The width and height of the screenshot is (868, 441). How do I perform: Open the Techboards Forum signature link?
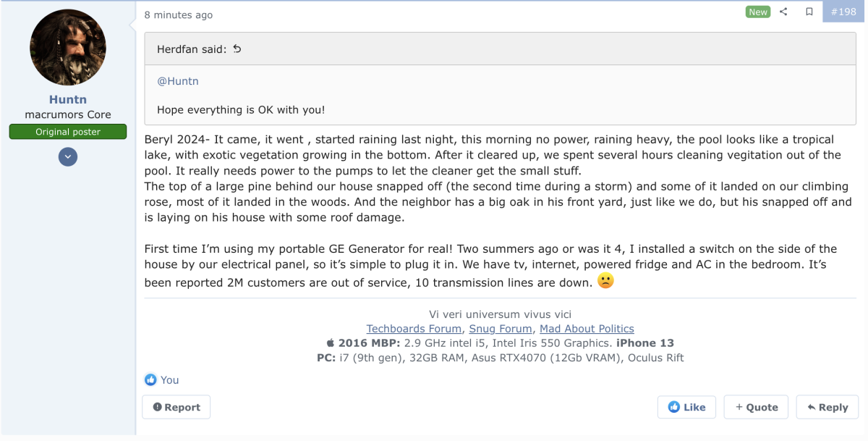pos(414,329)
